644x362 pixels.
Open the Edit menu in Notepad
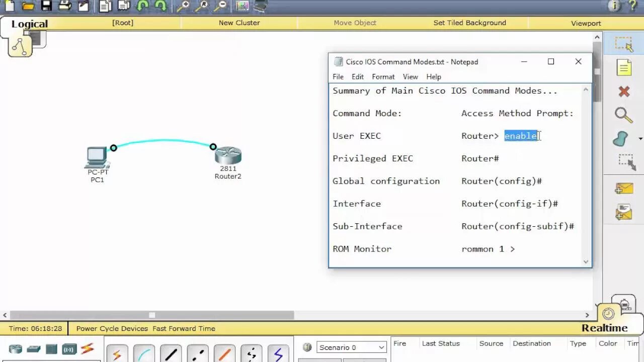[358, 77]
